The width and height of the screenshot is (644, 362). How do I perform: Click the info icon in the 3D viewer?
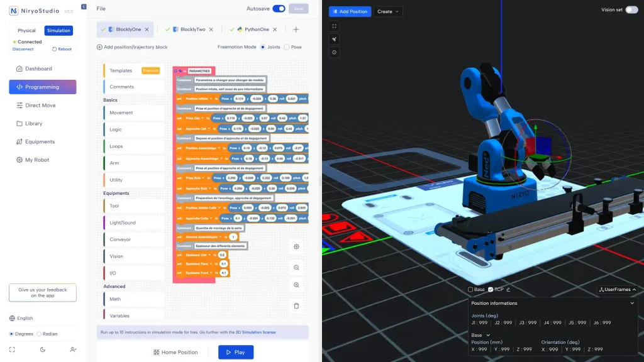(334, 52)
